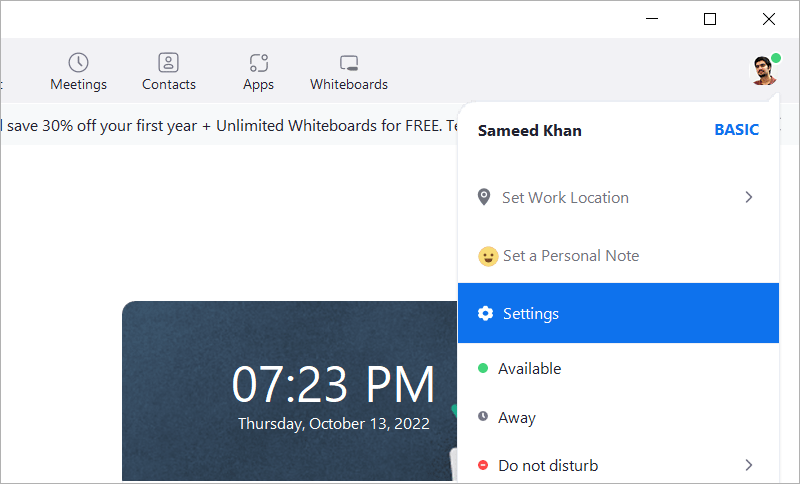The height and width of the screenshot is (484, 800).
Task: Expand the Set Work Location chevron
Action: [748, 197]
